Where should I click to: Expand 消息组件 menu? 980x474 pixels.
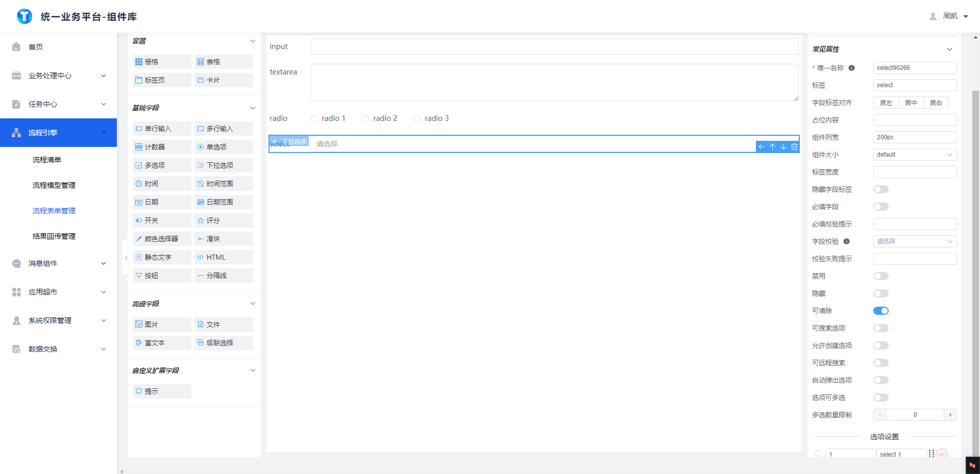click(59, 263)
